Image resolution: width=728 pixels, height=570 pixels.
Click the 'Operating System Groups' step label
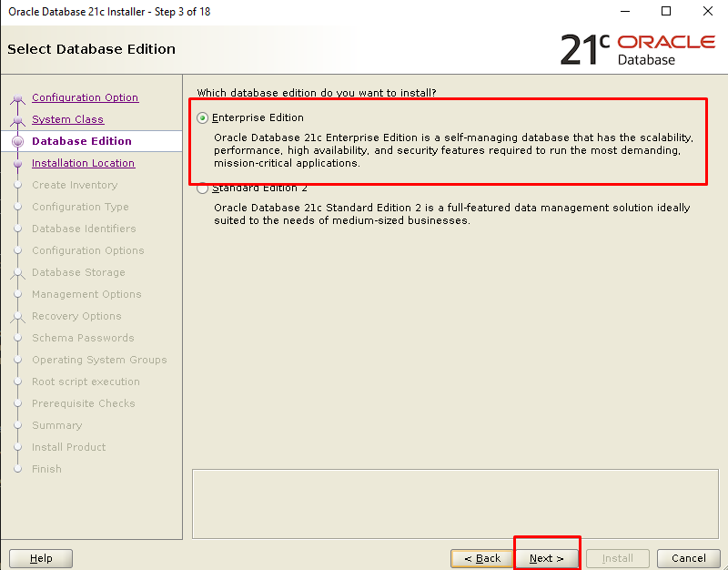tap(99, 360)
